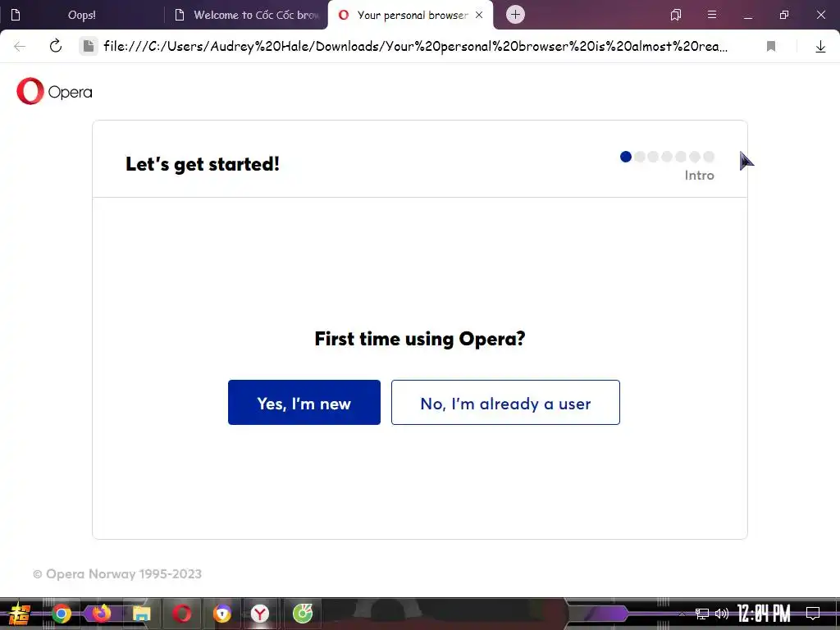Screen dimensions: 840x630
Task: Open a new tab with plus button
Action: (x=515, y=15)
